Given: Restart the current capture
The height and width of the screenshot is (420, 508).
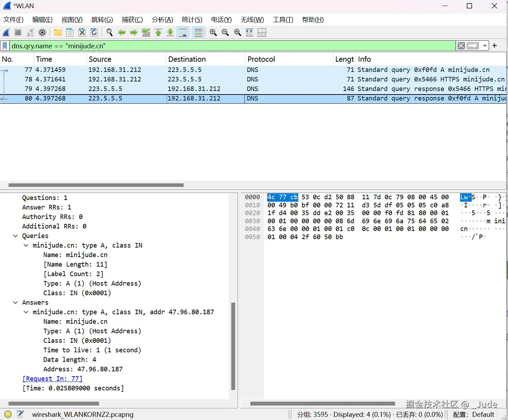Looking at the screenshot, I should point(30,32).
